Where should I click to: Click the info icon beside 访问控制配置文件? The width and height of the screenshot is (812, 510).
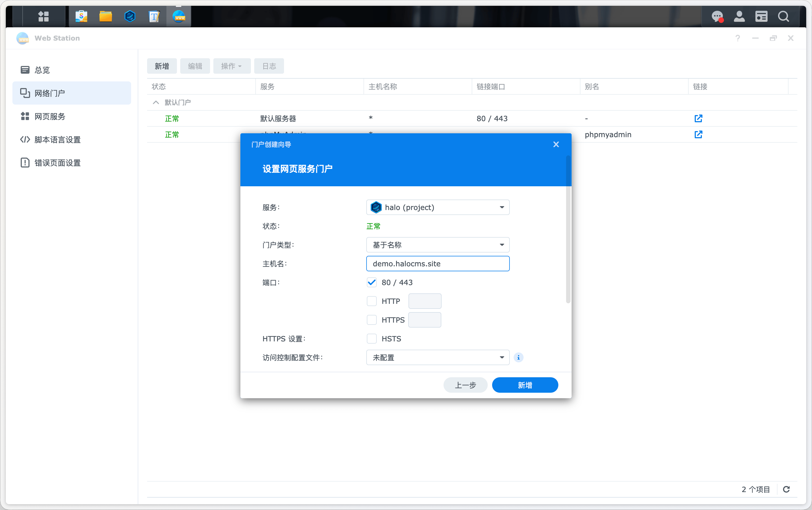pyautogui.click(x=518, y=357)
